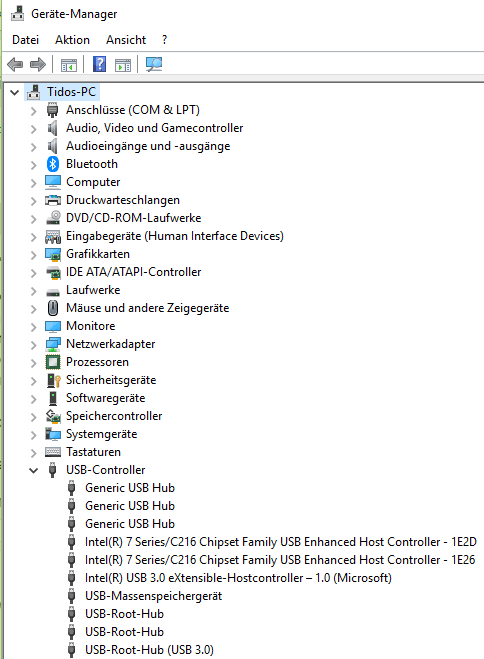Click the Bluetooth category icon

[x=53, y=164]
